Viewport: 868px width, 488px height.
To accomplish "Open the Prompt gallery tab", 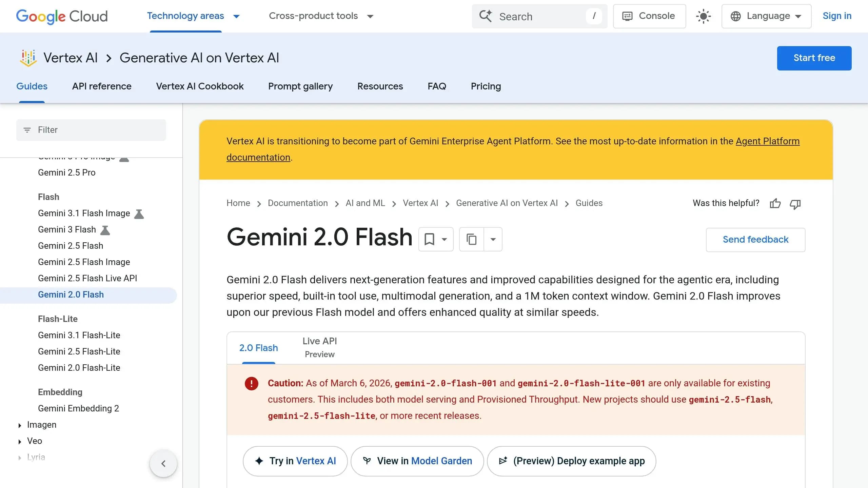I will pyautogui.click(x=300, y=86).
